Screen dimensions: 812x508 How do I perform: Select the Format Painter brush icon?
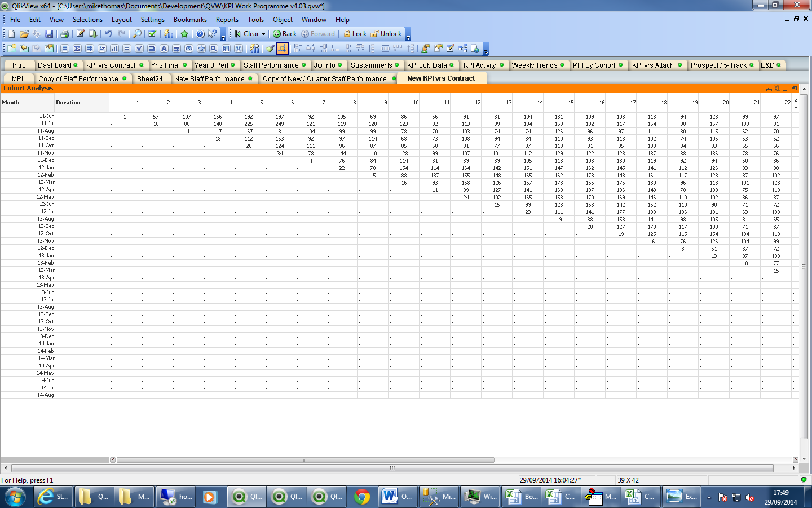coord(271,49)
